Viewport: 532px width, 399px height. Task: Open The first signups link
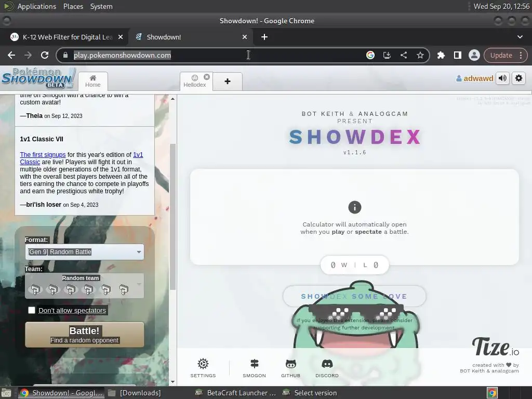(x=43, y=155)
